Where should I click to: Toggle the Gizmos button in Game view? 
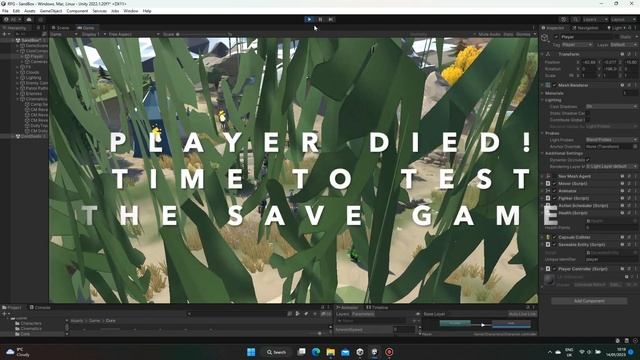pos(523,34)
